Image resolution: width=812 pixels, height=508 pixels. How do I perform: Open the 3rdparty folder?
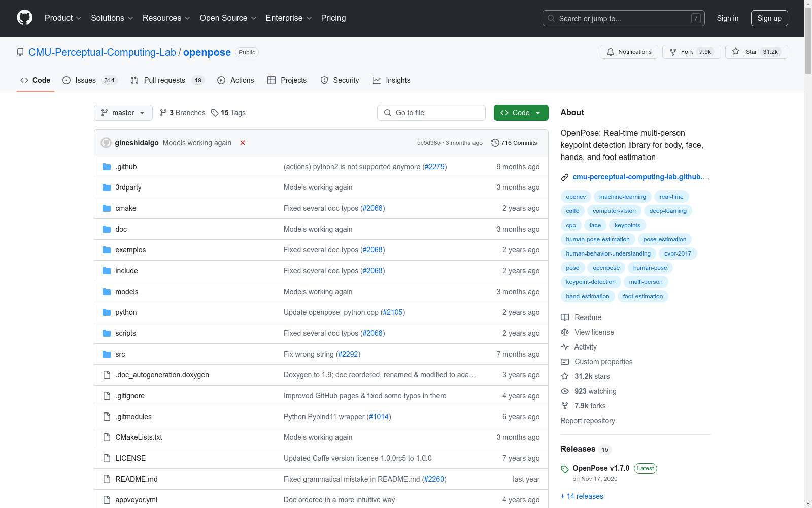[x=128, y=187]
